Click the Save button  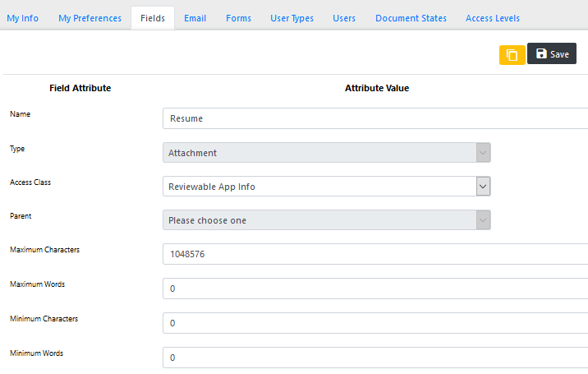click(x=552, y=53)
